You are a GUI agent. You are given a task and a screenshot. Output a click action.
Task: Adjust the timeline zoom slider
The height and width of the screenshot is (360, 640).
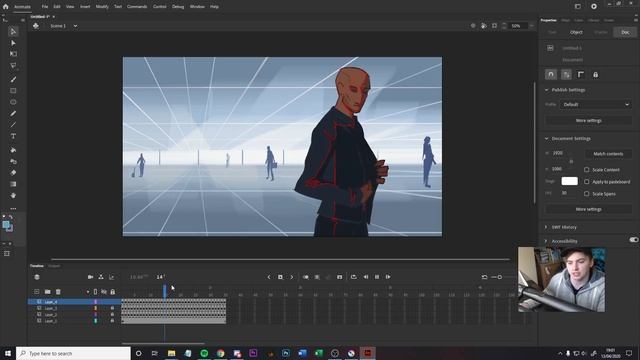coord(499,277)
